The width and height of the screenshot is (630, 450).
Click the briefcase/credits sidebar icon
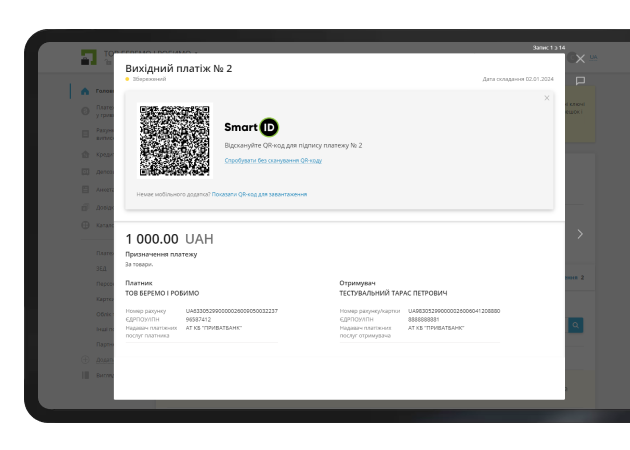[85, 154]
